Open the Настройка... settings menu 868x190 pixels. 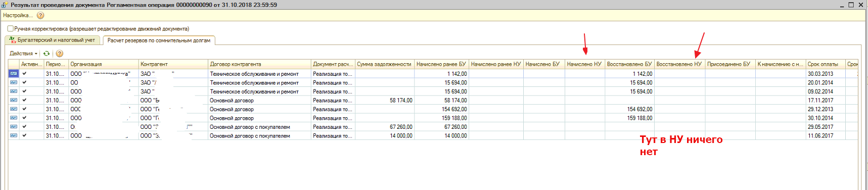tap(18, 16)
